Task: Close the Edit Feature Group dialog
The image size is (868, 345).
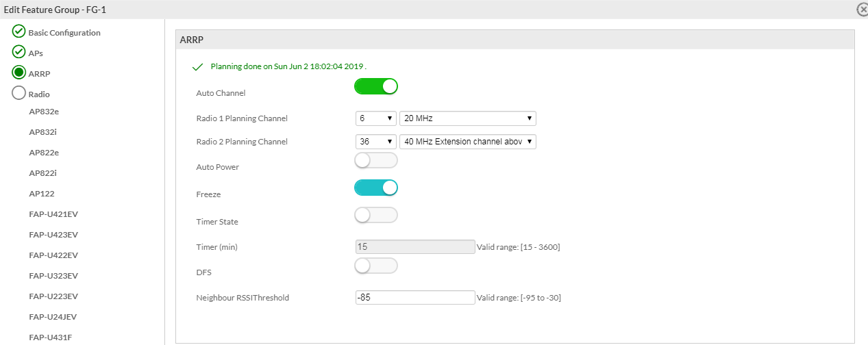Action: click(862, 10)
